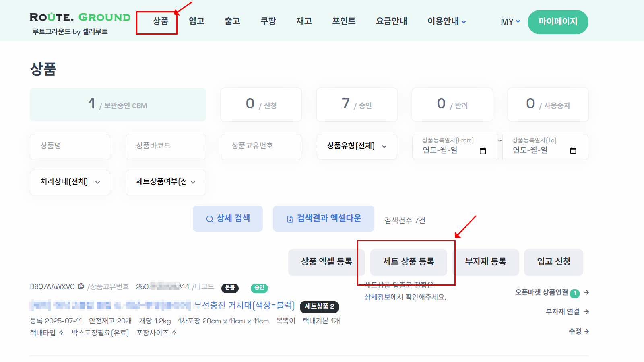Screen dimensions: 644x362
Task: Click the ROUTE.GROUND logo
Action: pyautogui.click(x=79, y=17)
